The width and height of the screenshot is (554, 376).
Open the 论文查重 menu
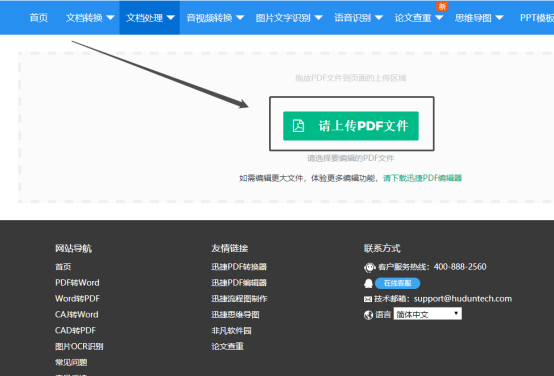pos(419,18)
